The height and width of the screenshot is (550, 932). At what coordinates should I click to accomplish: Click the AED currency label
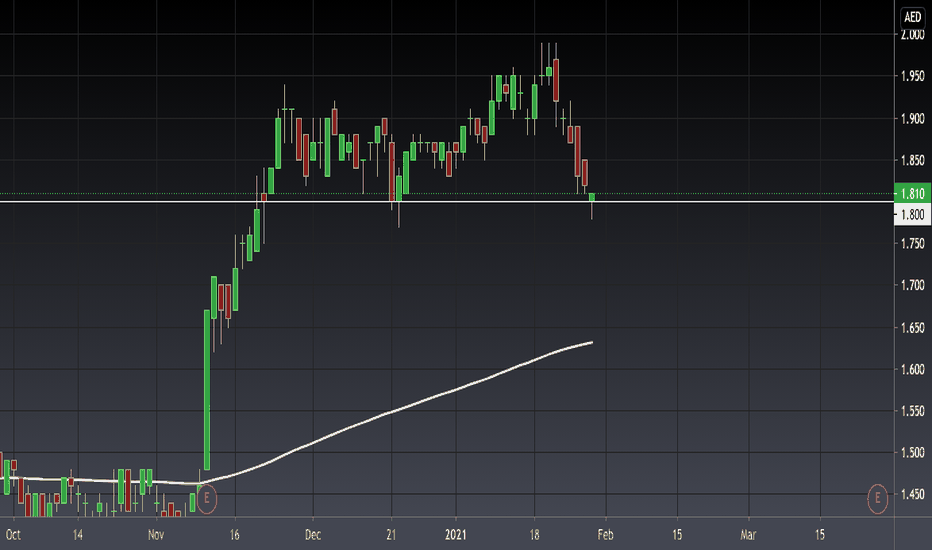(912, 17)
